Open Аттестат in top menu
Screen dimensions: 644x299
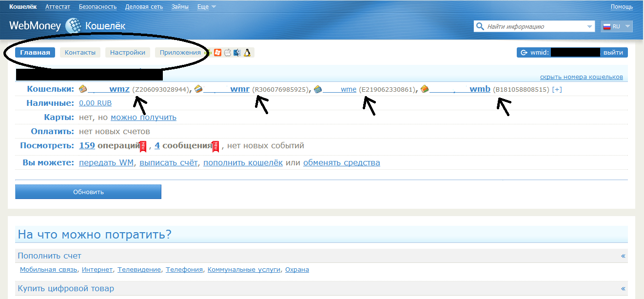tap(58, 7)
